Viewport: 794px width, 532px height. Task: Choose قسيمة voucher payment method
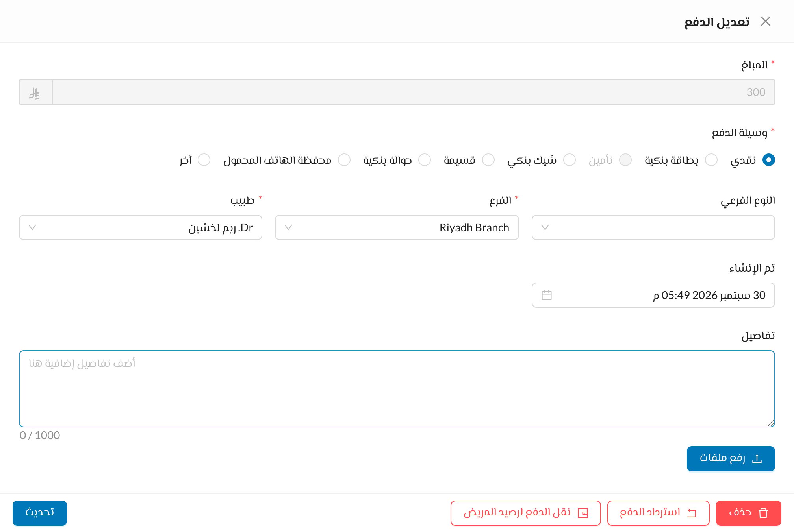pyautogui.click(x=488, y=160)
